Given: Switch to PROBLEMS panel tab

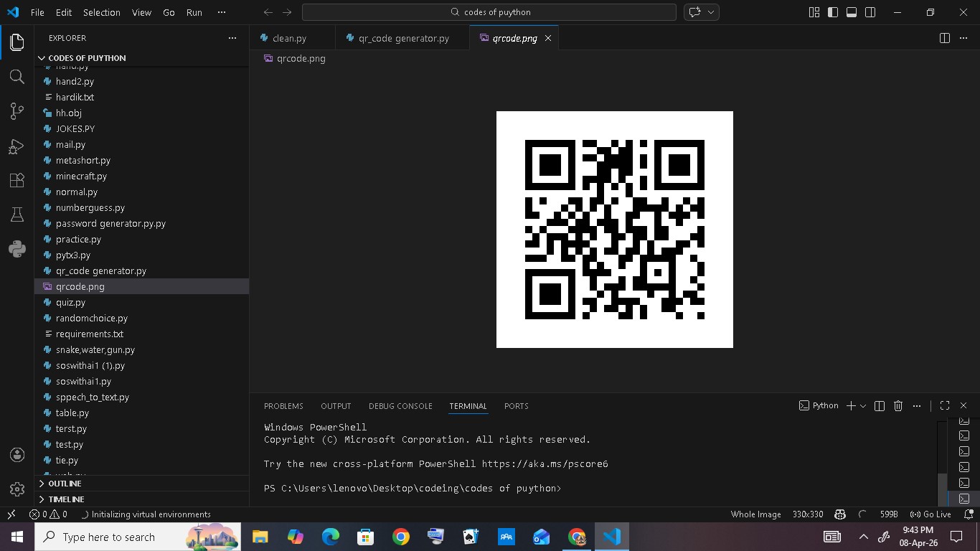Looking at the screenshot, I should pos(283,406).
